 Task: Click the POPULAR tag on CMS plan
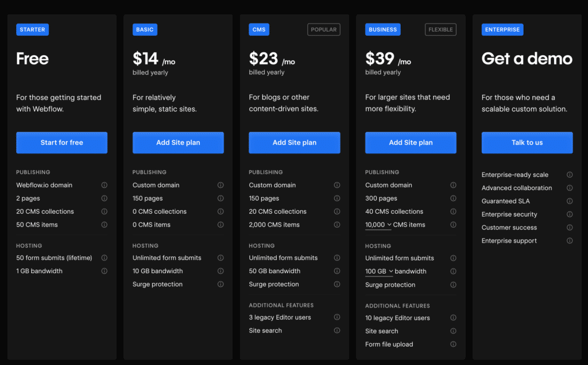click(324, 29)
